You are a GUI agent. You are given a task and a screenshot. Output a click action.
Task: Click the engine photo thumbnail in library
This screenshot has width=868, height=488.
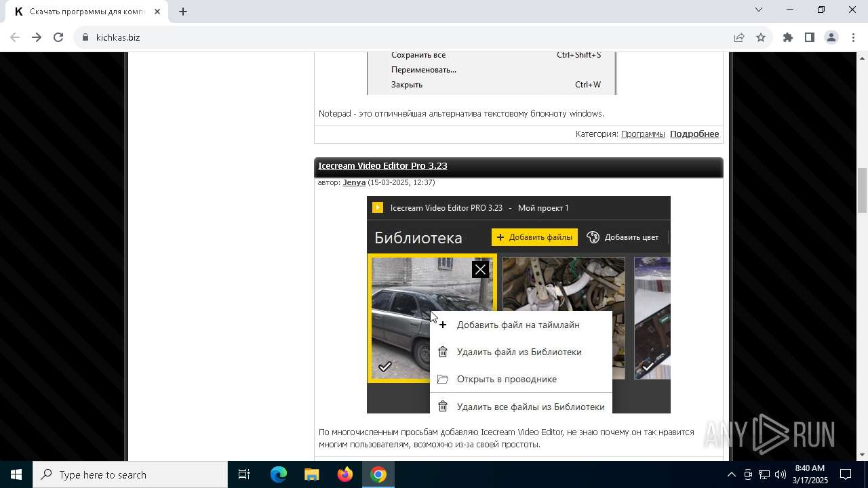(564, 285)
